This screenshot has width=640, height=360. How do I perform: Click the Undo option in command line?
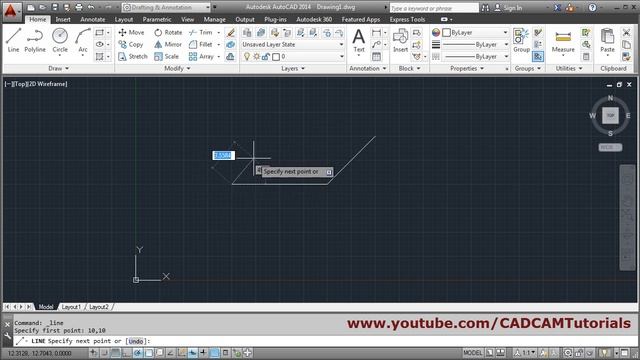[136, 341]
